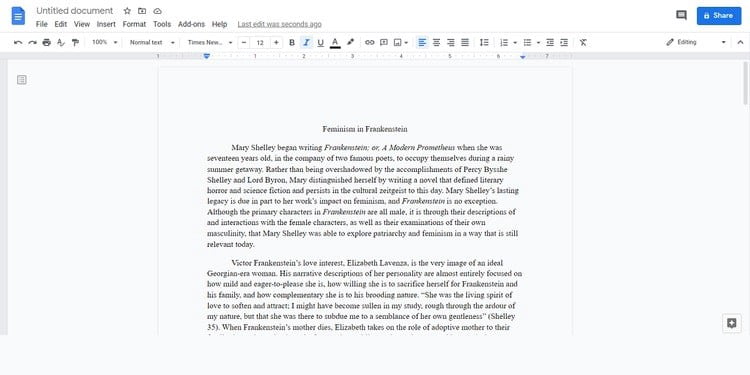This screenshot has width=750, height=375.
Task: Open the text color picker
Action: 335,43
